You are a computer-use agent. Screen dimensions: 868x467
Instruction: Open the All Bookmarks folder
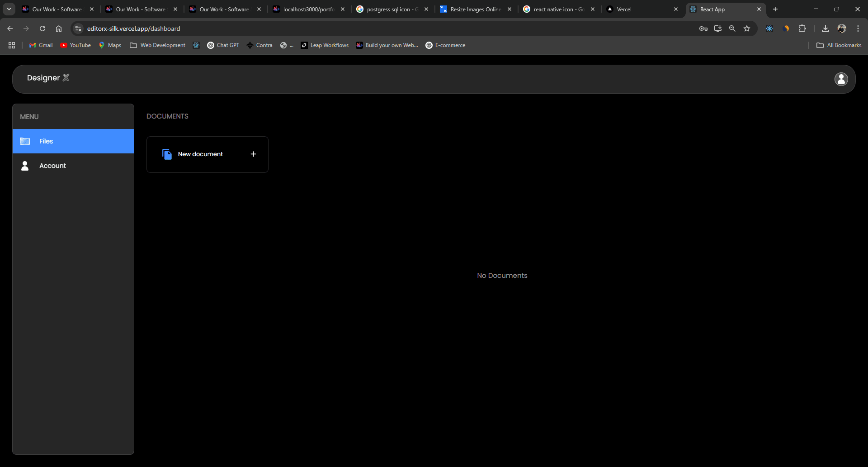(x=839, y=45)
